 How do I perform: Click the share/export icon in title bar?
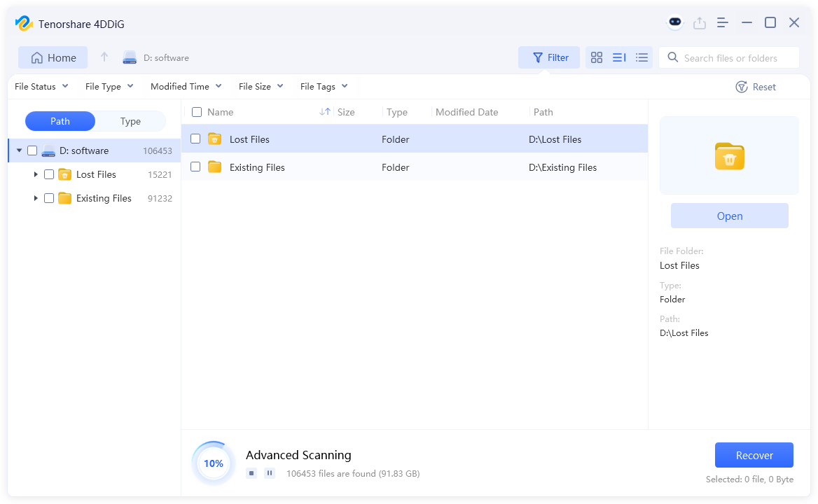pos(699,23)
